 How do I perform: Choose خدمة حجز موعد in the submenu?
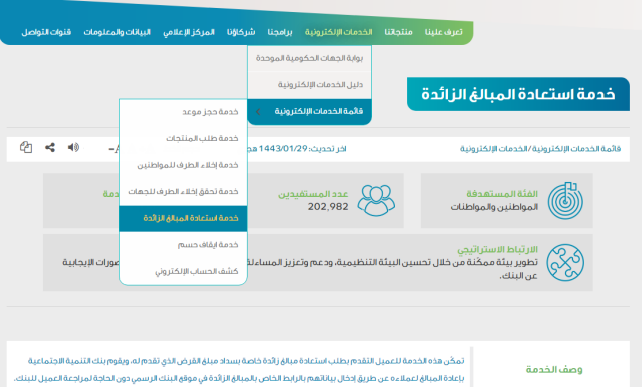pyautogui.click(x=183, y=112)
